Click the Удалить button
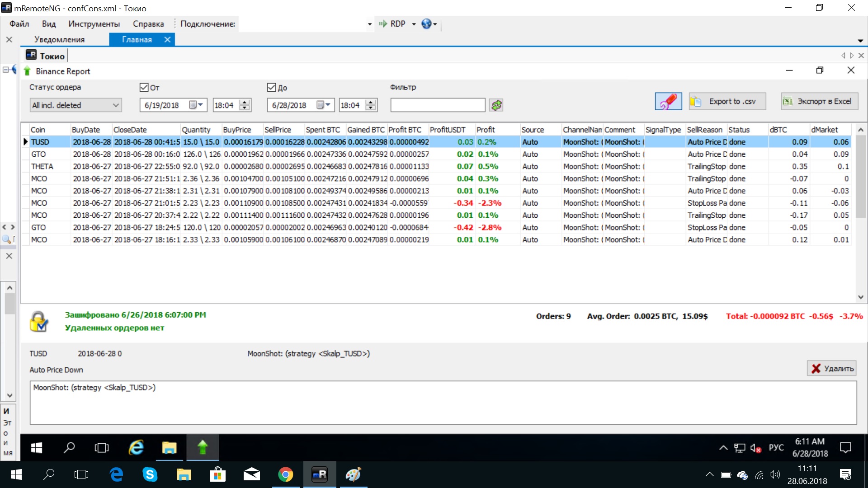Image resolution: width=868 pixels, height=488 pixels. point(832,368)
